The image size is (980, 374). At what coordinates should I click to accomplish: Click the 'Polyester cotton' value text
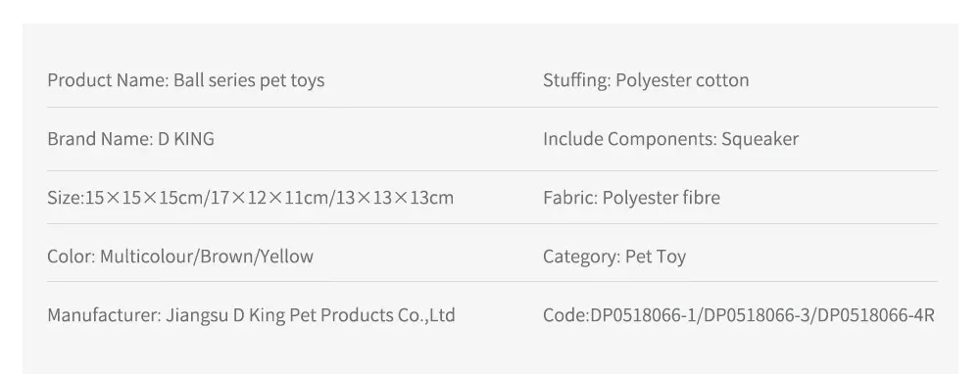[x=682, y=80]
